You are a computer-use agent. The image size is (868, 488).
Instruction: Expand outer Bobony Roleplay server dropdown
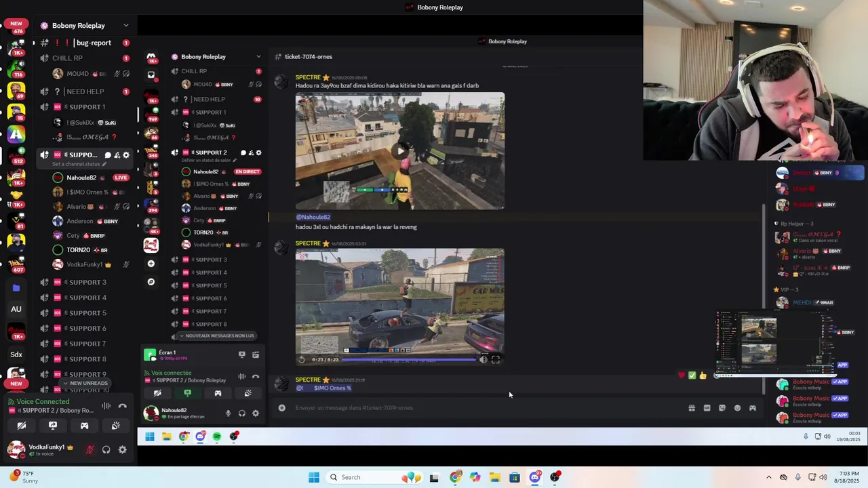tap(125, 26)
